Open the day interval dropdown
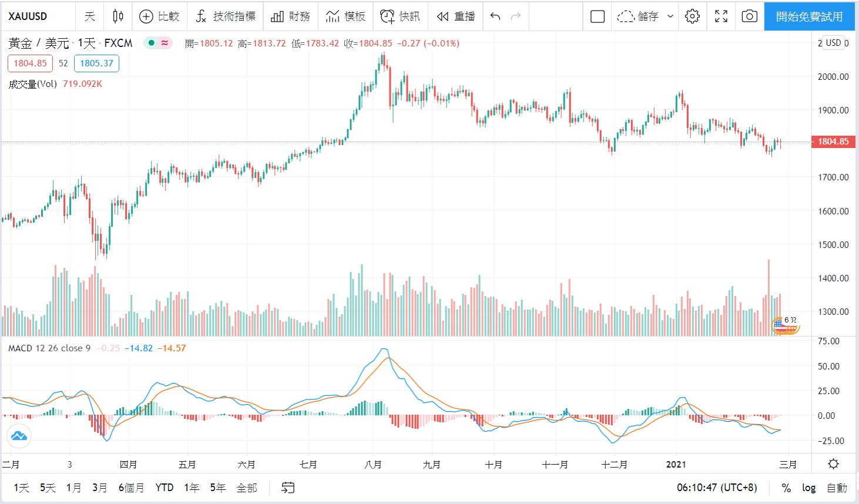The image size is (859, 504). pyautogui.click(x=90, y=16)
